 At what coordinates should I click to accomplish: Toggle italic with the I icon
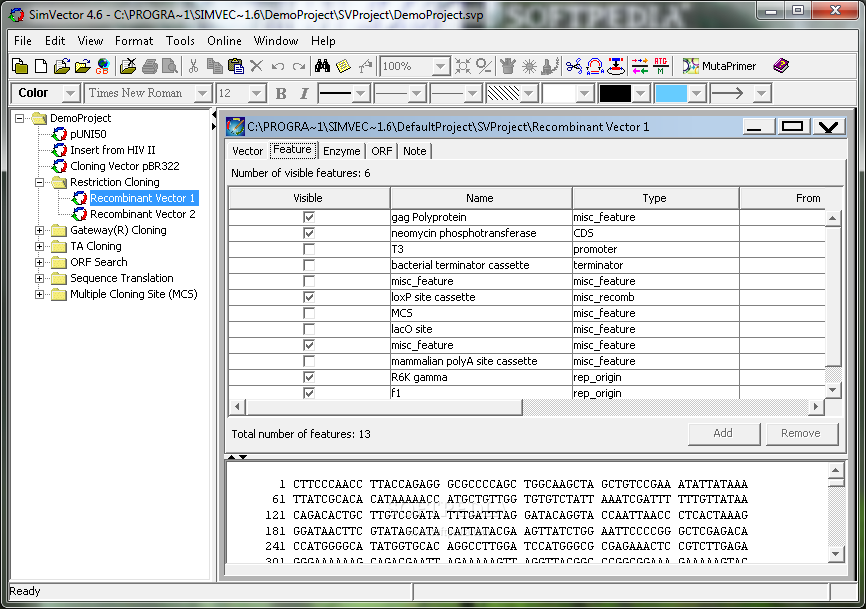pyautogui.click(x=304, y=93)
